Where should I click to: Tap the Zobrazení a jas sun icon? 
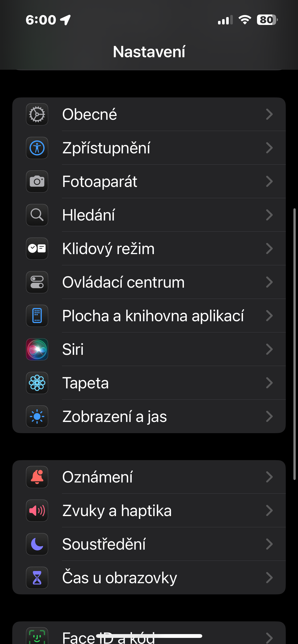(37, 417)
